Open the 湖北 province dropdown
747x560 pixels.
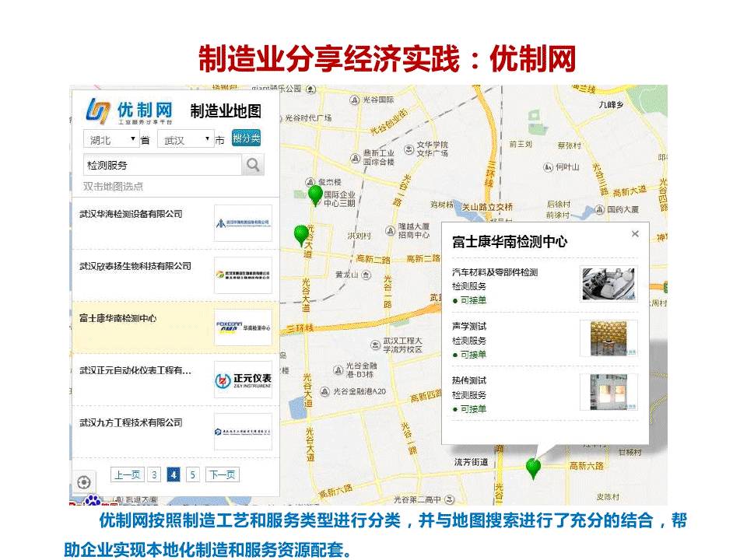(110, 140)
